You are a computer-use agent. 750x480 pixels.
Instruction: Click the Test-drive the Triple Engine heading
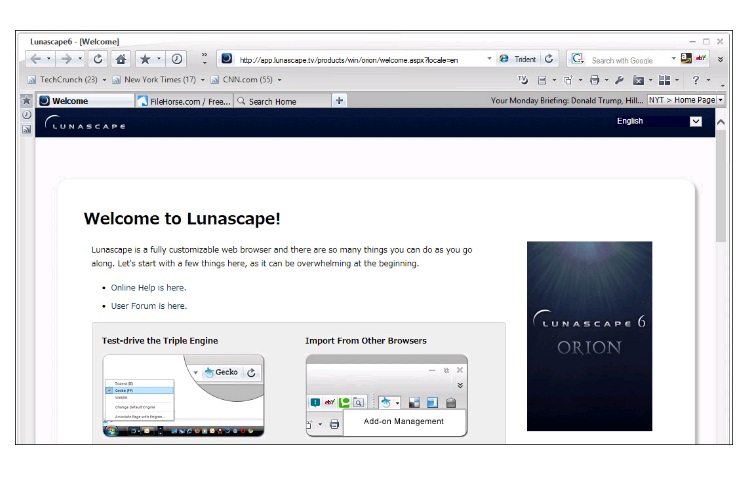coord(160,341)
